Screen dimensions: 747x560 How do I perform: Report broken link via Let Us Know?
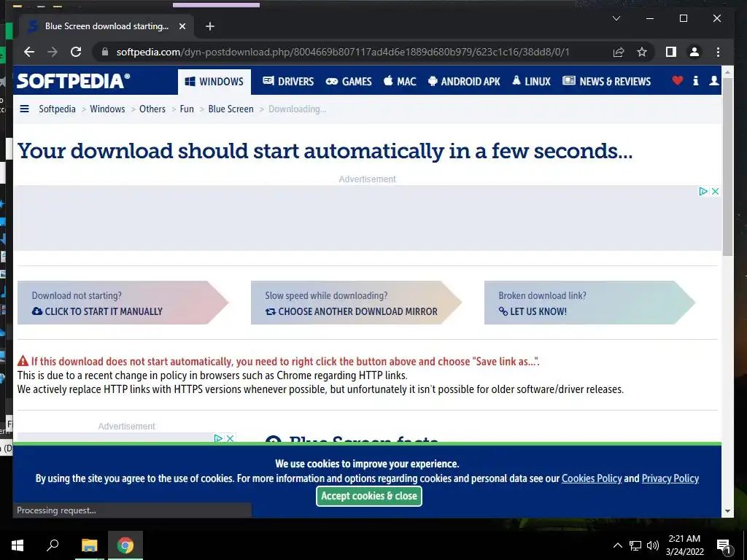point(589,303)
